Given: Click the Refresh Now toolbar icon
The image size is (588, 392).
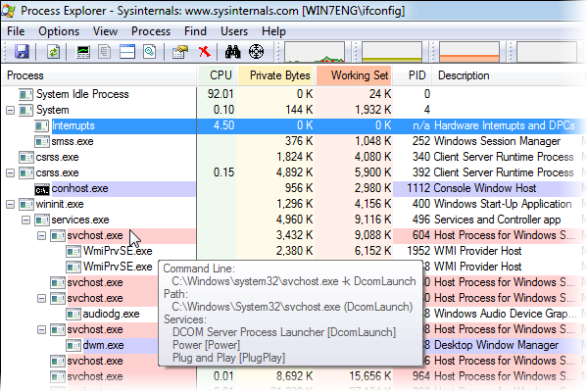Looking at the screenshot, I should pyautogui.click(x=53, y=51).
